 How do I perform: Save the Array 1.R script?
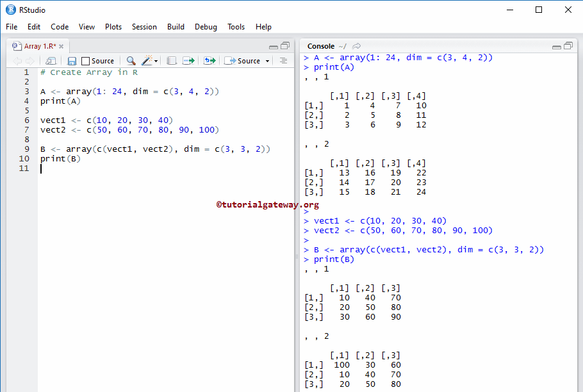(72, 61)
